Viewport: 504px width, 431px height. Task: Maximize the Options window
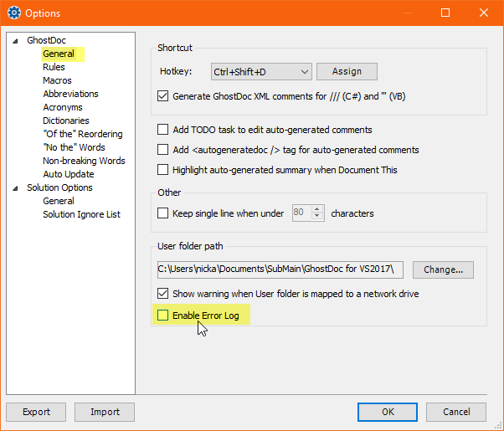click(445, 13)
